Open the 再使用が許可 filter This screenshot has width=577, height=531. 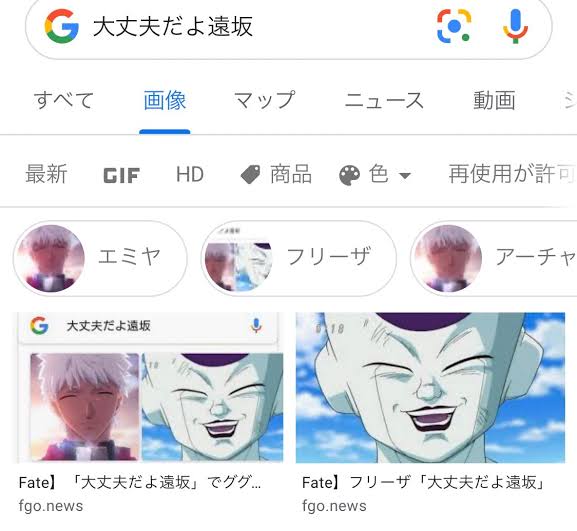[x=512, y=174]
